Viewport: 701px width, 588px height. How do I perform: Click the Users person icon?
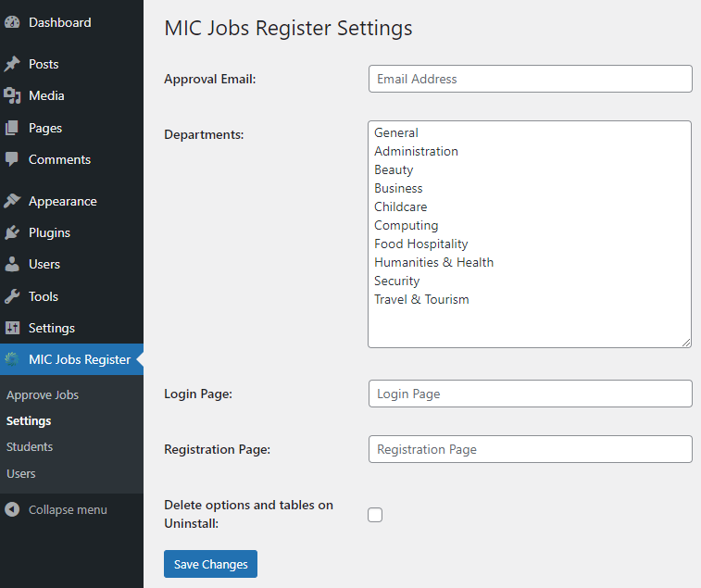12,264
